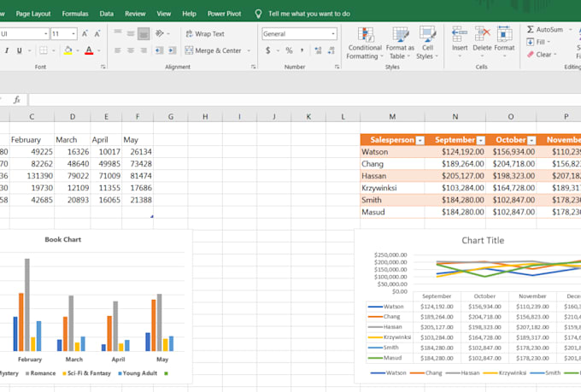The height and width of the screenshot is (392, 581).
Task: Select the Book Chart title
Action: point(63,239)
